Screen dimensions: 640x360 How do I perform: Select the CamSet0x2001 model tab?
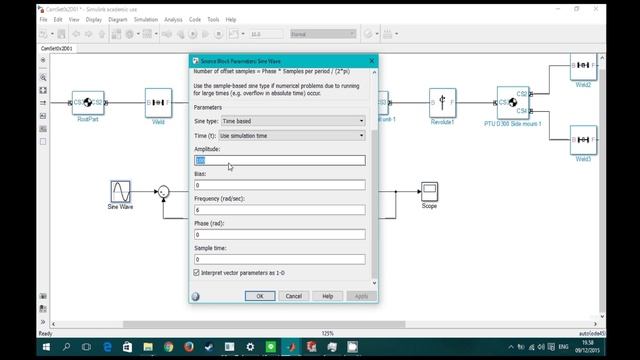(x=57, y=48)
